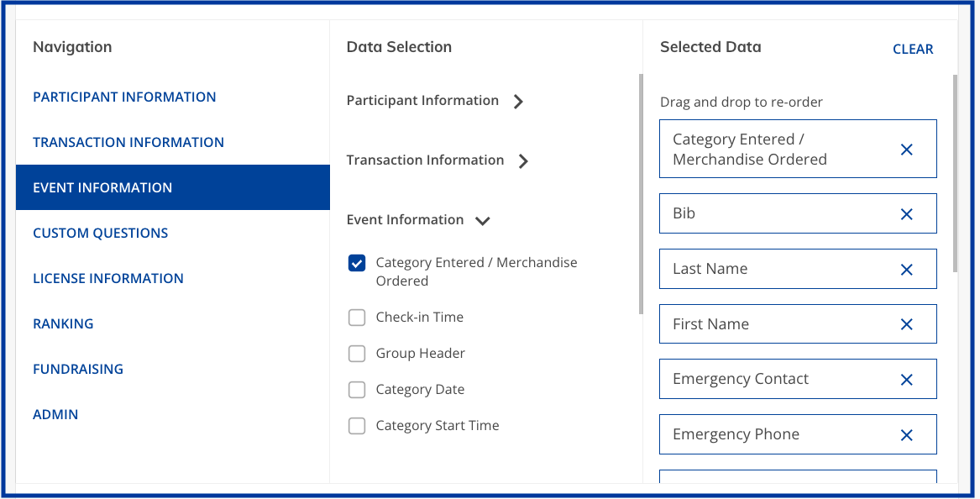Click the CLEAR link in Selected Data

[913, 50]
